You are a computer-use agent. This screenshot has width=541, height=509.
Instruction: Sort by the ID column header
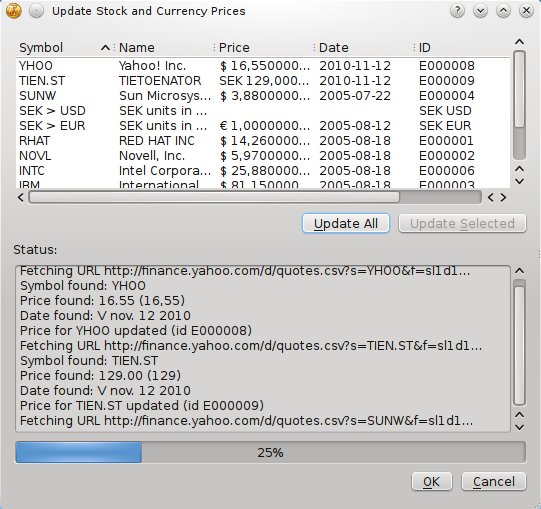(x=462, y=48)
